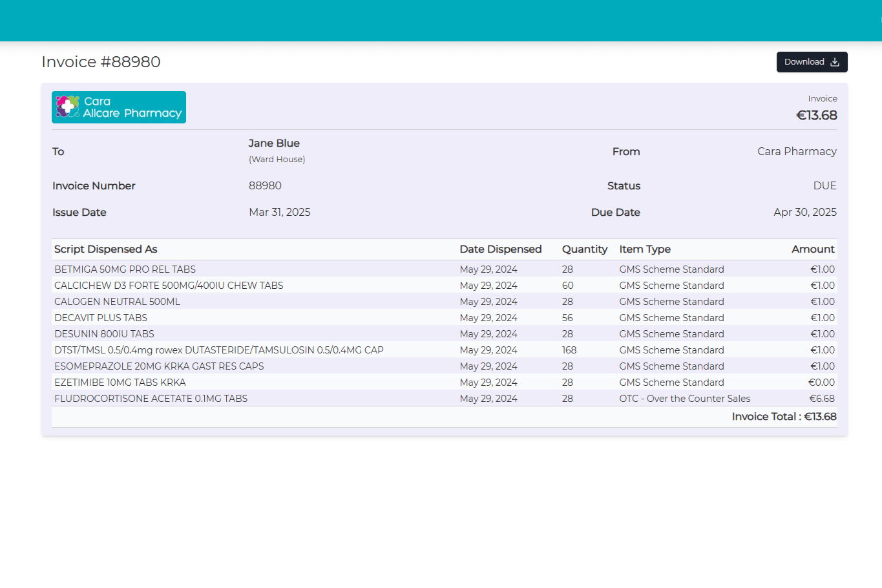Select the Jane Blue recipient name
The height and width of the screenshot is (588, 882).
(274, 143)
